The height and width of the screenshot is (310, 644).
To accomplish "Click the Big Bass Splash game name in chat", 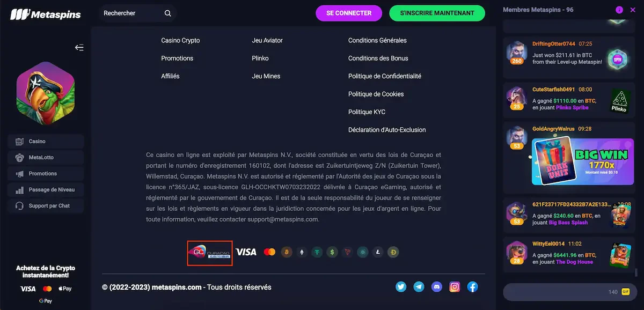I will point(568,223).
